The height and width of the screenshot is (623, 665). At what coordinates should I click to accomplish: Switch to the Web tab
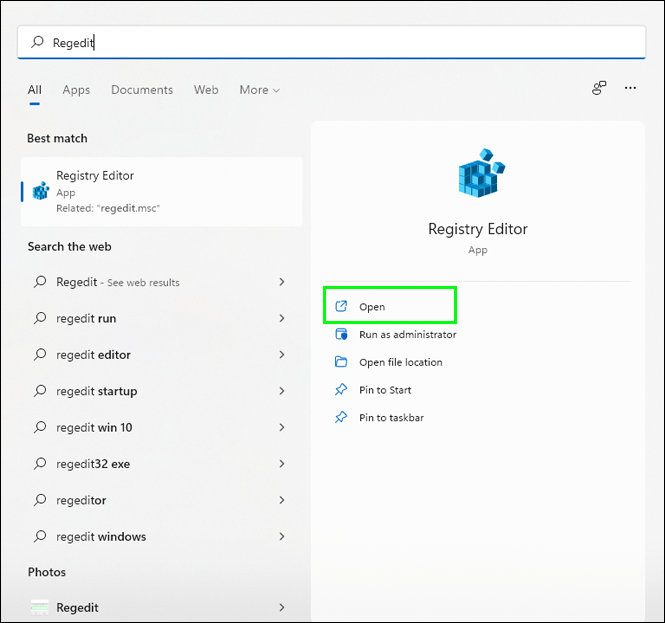tap(206, 90)
